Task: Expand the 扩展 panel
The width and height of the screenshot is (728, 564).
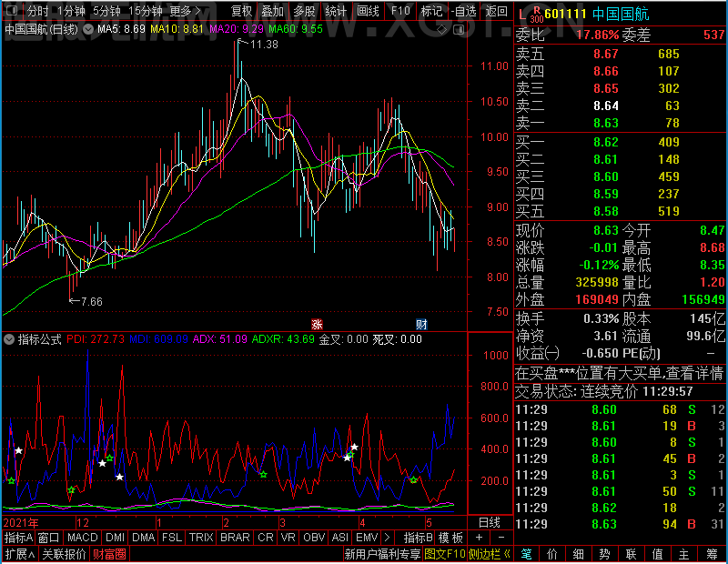Action: point(20,554)
